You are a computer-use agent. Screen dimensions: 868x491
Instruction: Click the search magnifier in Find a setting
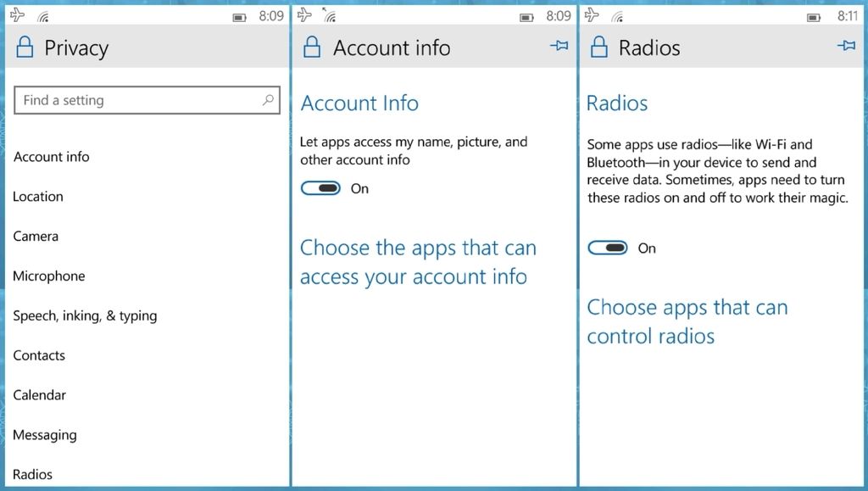268,99
